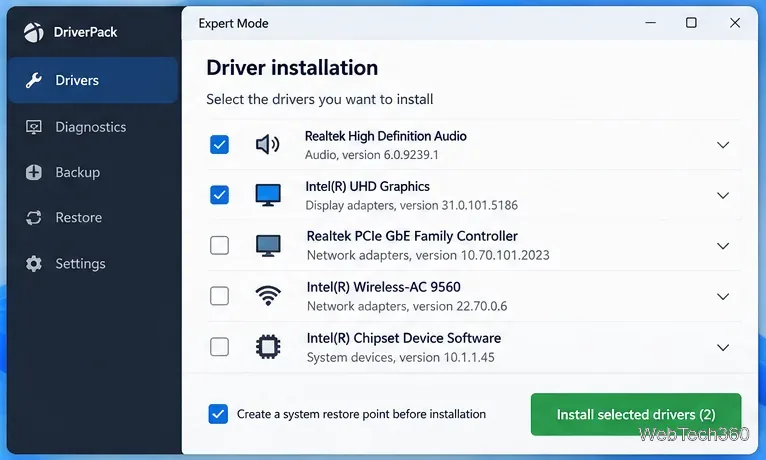766x460 pixels.
Task: Click the Intel(R) UHD Graphics name
Action: (367, 187)
